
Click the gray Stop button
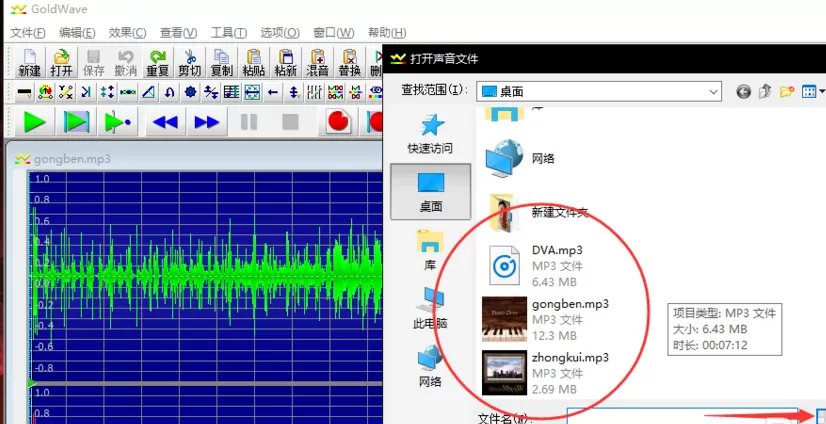pos(290,122)
